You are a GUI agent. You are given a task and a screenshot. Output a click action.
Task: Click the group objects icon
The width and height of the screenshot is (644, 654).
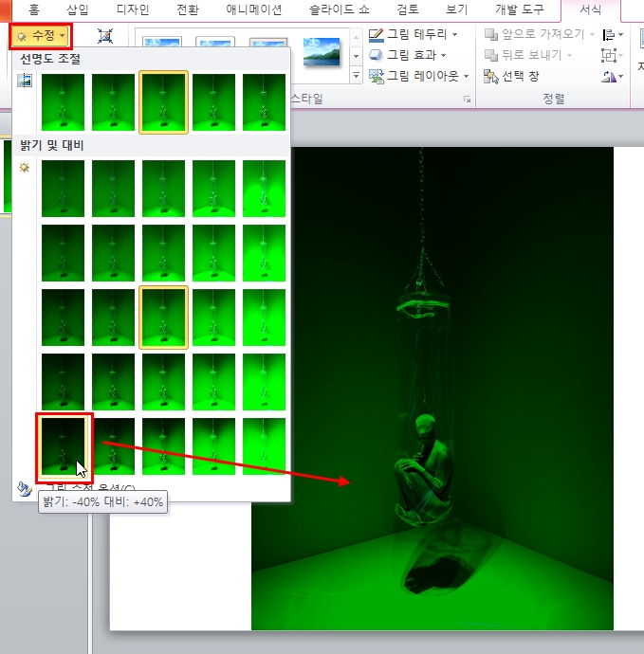[612, 55]
